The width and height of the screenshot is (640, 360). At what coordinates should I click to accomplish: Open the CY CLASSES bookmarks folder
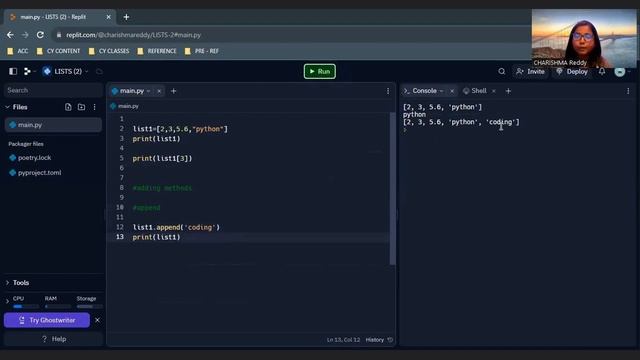109,51
